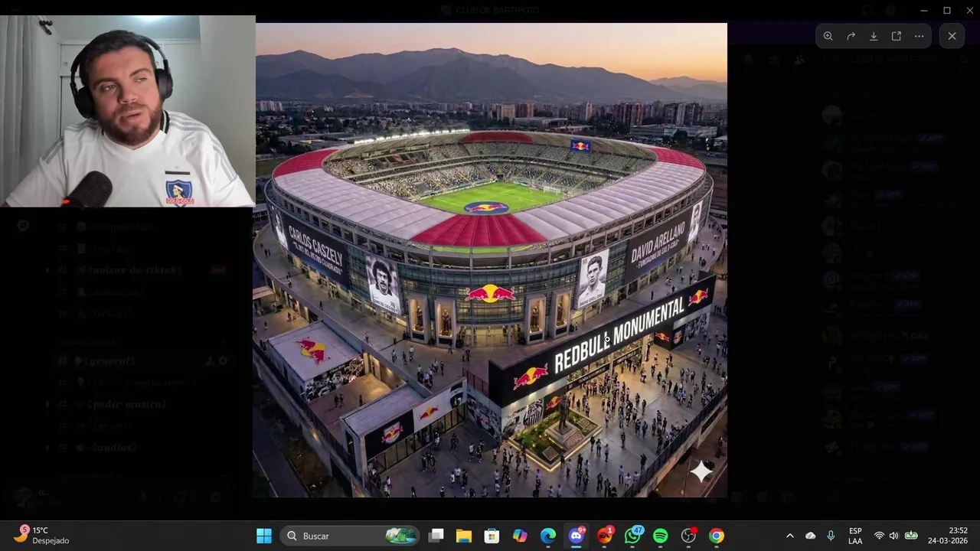Zoom into the image with the magnifier icon
Image resolution: width=980 pixels, height=551 pixels.
point(828,36)
